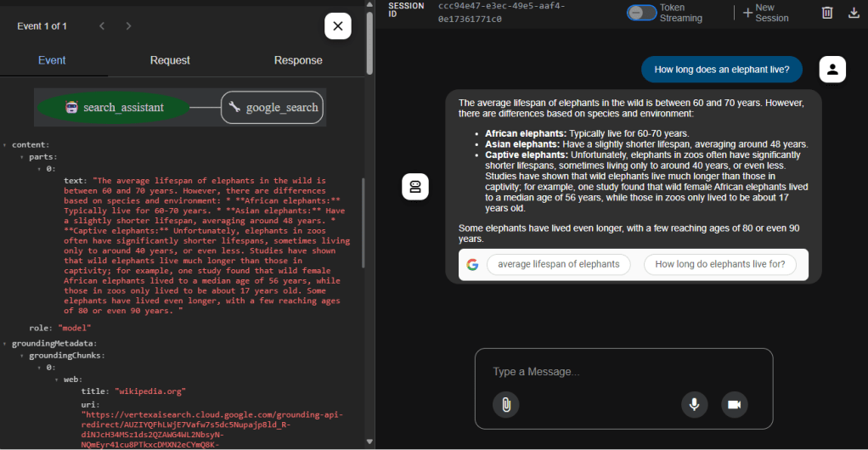The image size is (868, 450).
Task: Click 'How long do elephants live for?' suggestion
Action: coord(720,264)
